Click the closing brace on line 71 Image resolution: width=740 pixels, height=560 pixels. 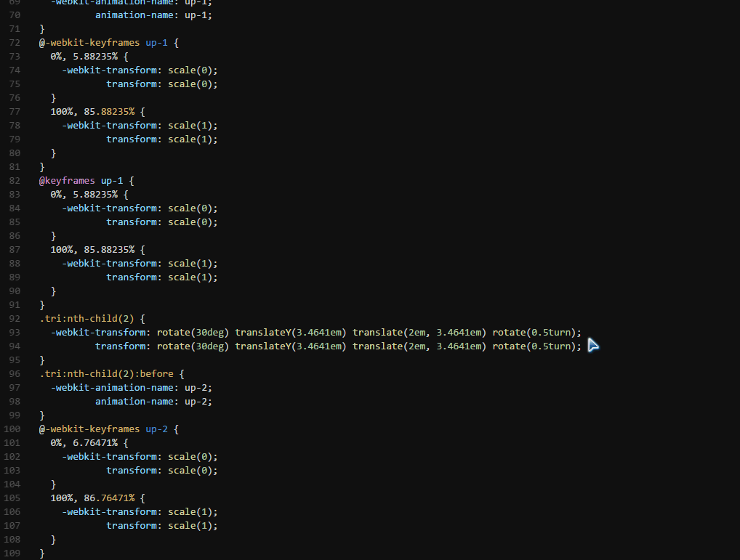(42, 29)
